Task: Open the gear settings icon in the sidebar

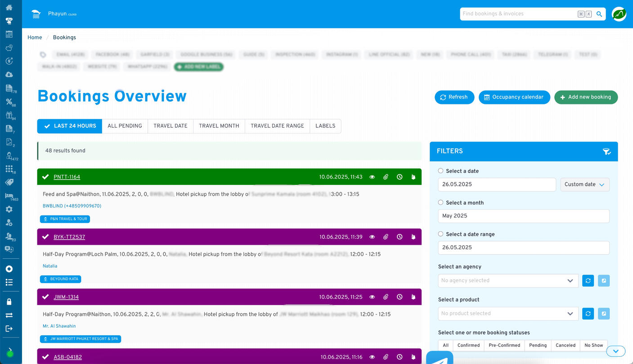Action: pyautogui.click(x=9, y=209)
